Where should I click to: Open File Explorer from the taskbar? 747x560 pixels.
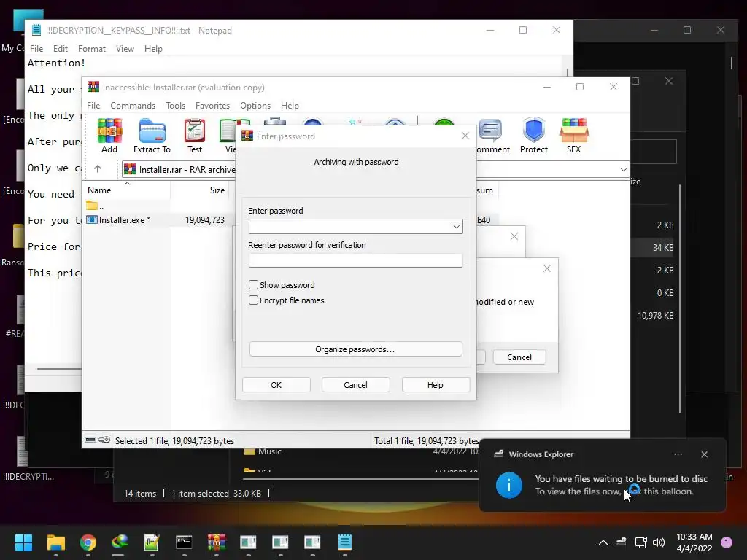tap(55, 542)
